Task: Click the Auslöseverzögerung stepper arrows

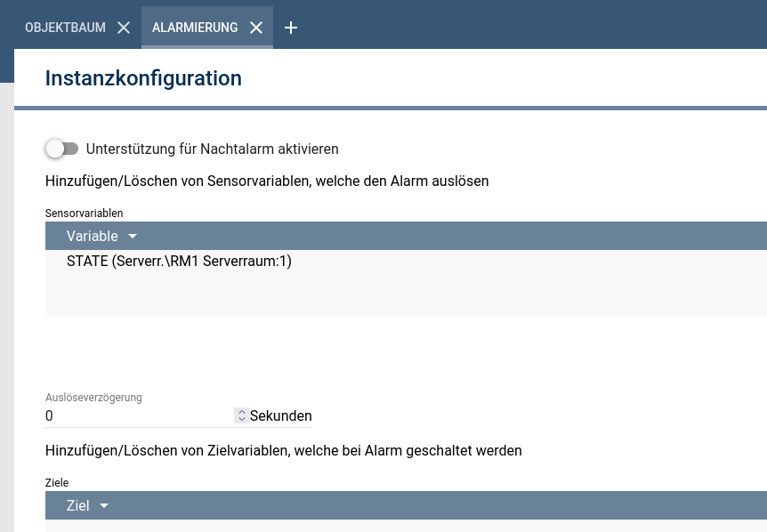Action: pos(241,415)
